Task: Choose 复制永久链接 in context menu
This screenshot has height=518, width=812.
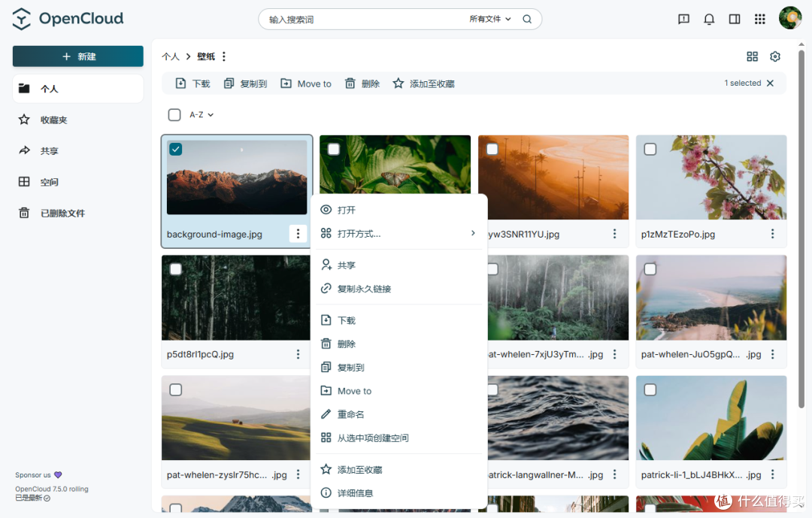Action: tap(398, 289)
